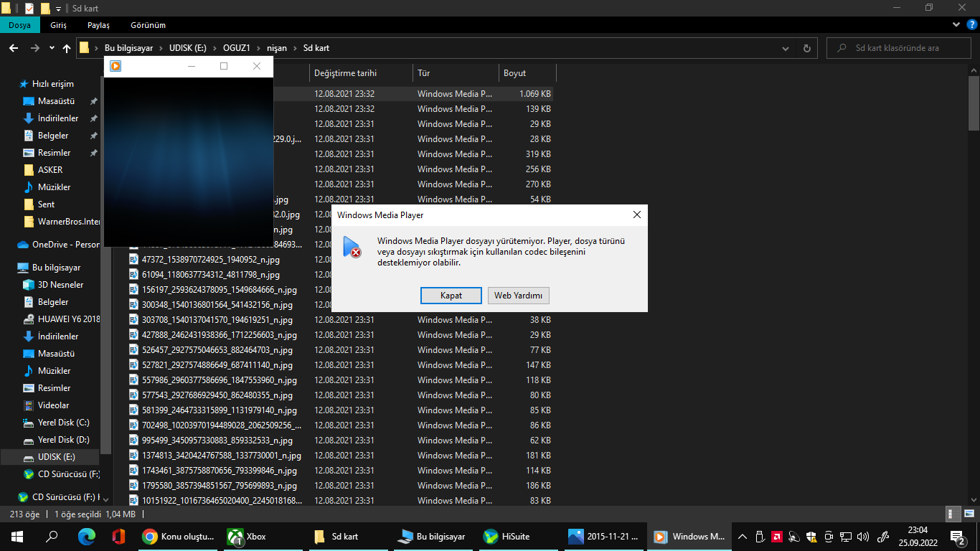
Task: Switch to details view in status bar
Action: click(x=953, y=514)
